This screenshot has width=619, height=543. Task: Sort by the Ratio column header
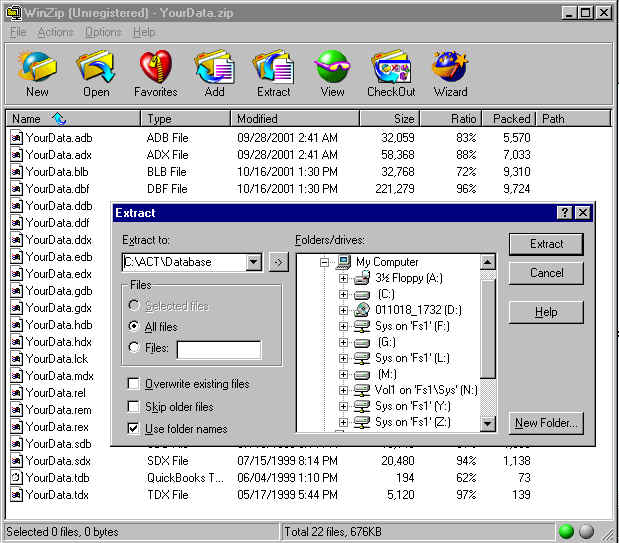pyautogui.click(x=451, y=118)
